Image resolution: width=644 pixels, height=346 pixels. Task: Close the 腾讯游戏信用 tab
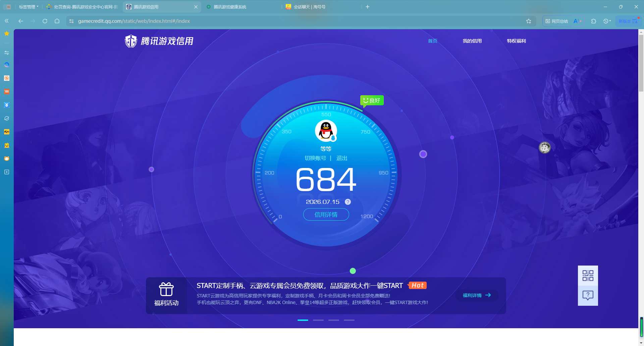pyautogui.click(x=196, y=7)
